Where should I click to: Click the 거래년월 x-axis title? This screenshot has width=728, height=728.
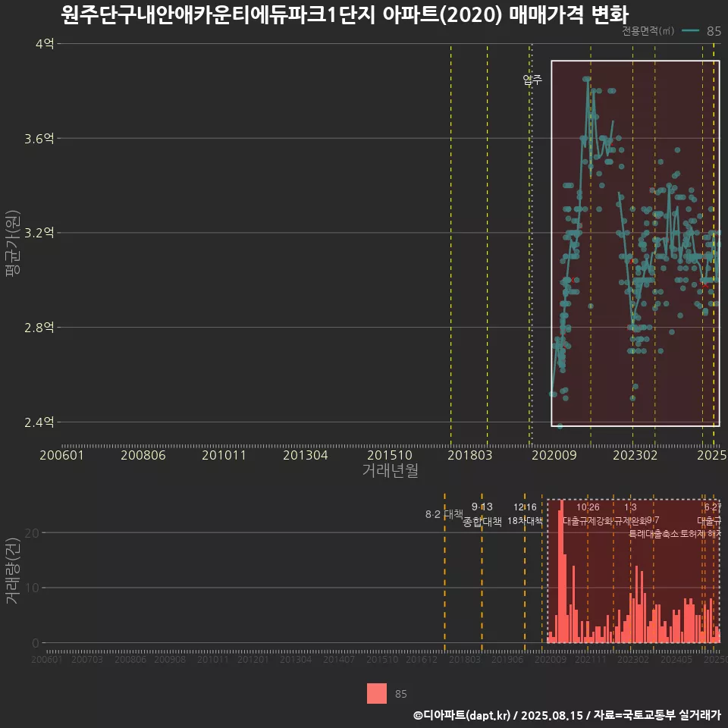(390, 470)
